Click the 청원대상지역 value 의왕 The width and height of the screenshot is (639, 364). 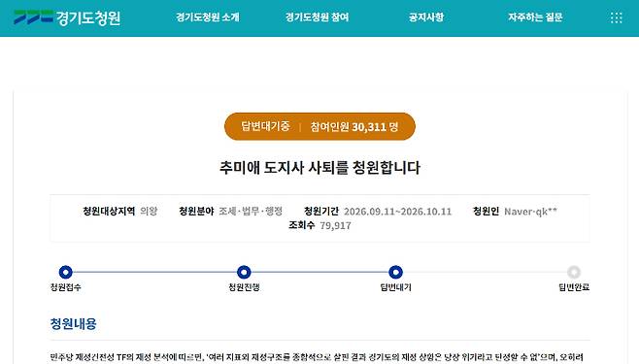[x=149, y=212]
